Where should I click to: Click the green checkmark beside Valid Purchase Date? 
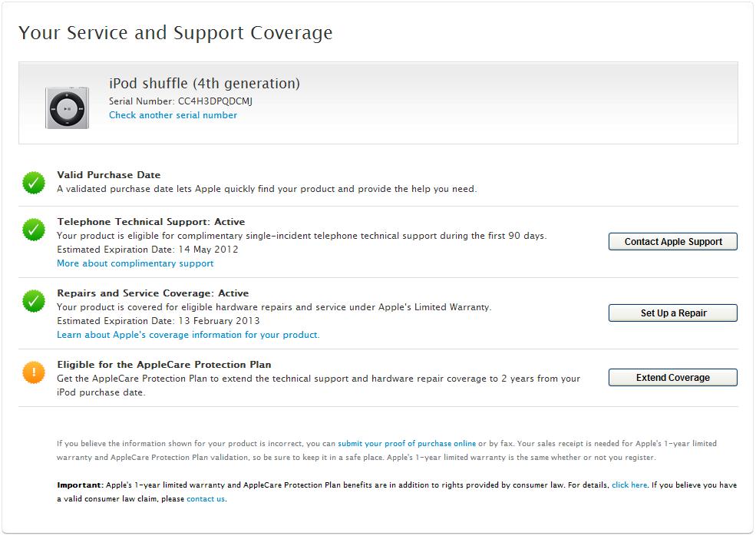pos(34,183)
